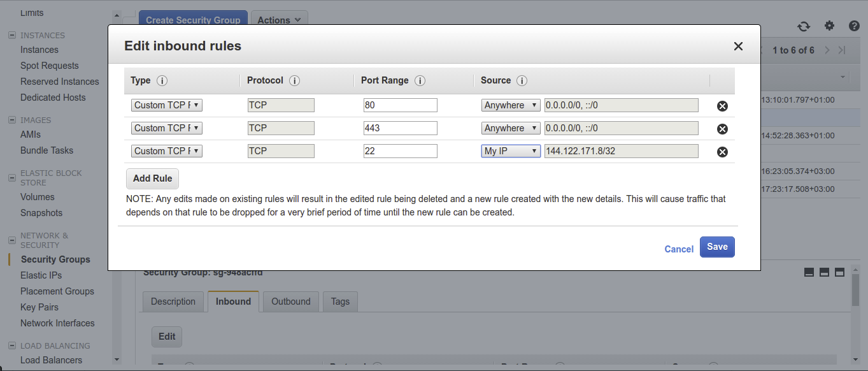Select the split-pane layout icon near sg-948acffd
868x371 pixels.
click(824, 272)
